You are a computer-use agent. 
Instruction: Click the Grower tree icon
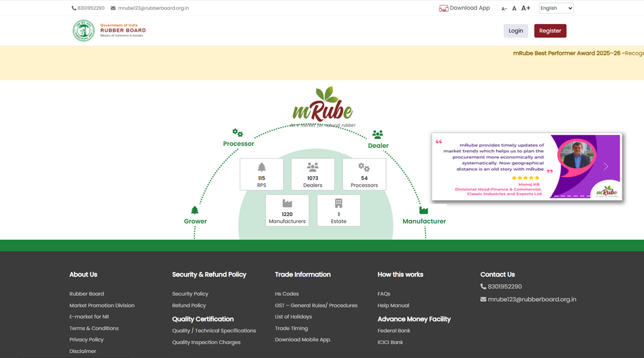pos(195,210)
